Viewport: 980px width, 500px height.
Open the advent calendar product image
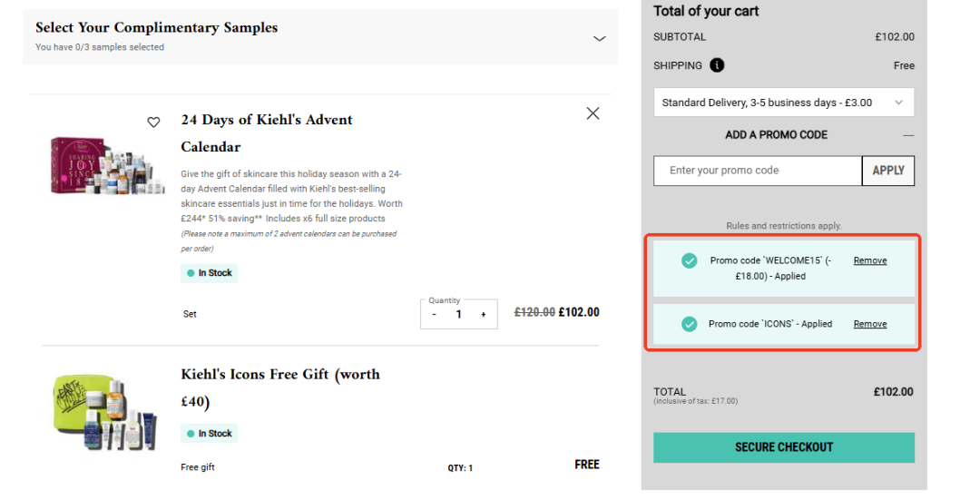pyautogui.click(x=108, y=166)
